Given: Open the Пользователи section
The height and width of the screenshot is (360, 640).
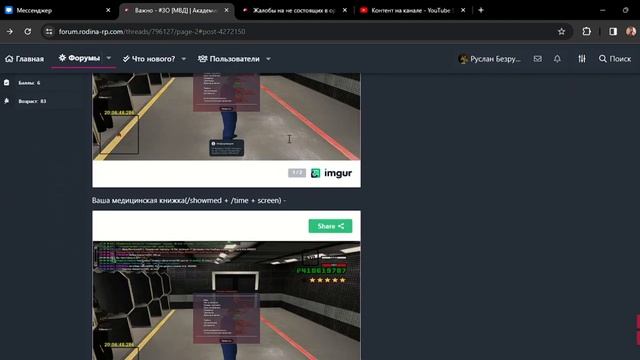Looking at the screenshot, I should click(229, 59).
